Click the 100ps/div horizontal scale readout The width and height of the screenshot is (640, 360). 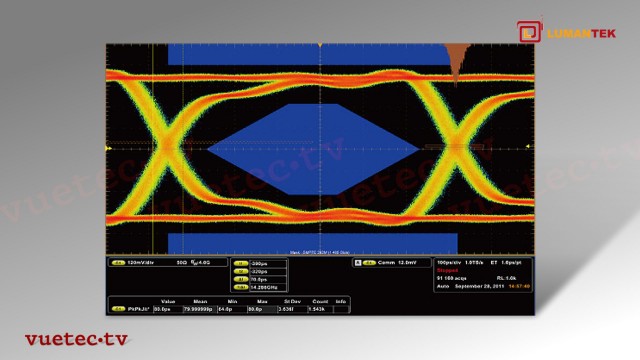point(449,263)
